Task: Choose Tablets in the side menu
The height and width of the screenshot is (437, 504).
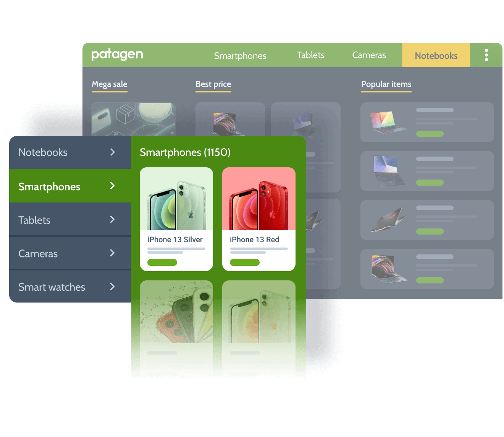Action: point(70,219)
